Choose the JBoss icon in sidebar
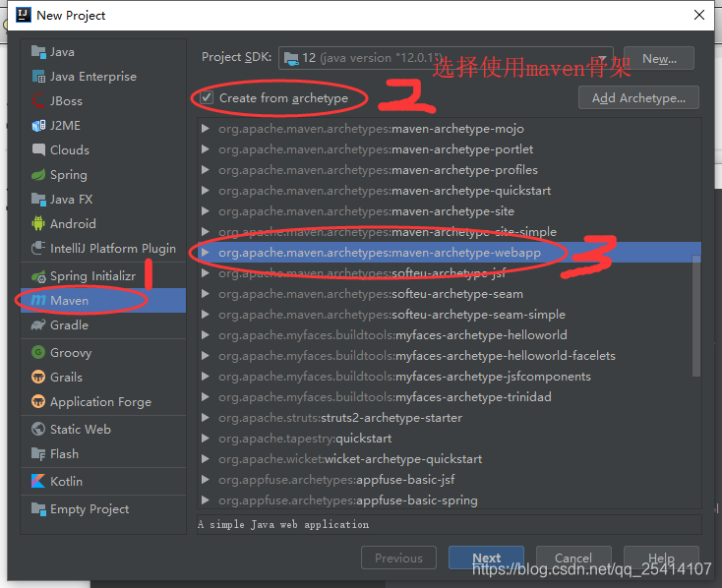This screenshot has width=722, height=588. point(38,101)
